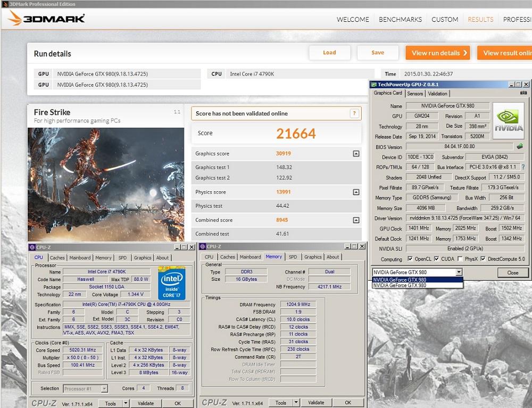Click the GPU-Z camera screenshot icon
532x408 pixels.
pos(523,93)
